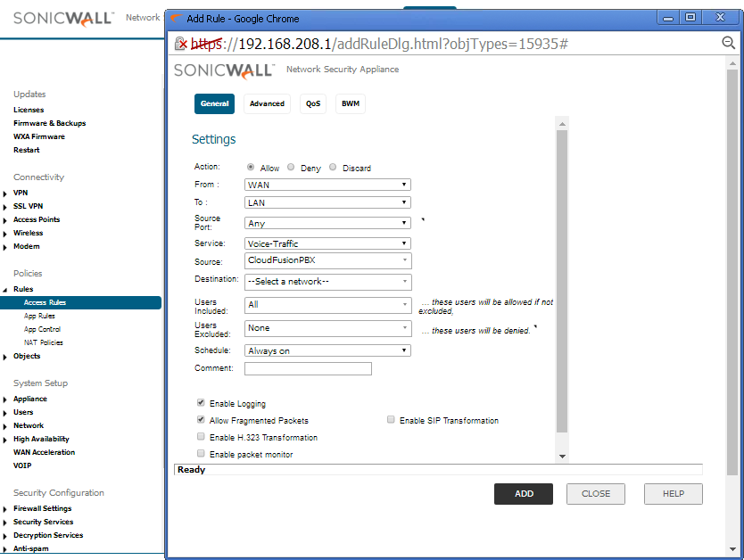Disable the Enable Logging checkbox
Image resolution: width=744 pixels, height=560 pixels.
tap(201, 403)
